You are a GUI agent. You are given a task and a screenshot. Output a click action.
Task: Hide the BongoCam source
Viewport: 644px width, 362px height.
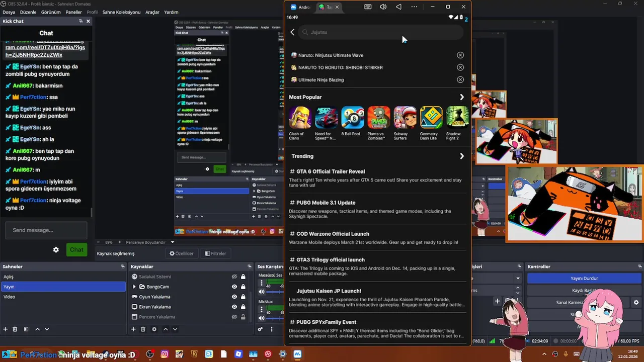[234, 287]
